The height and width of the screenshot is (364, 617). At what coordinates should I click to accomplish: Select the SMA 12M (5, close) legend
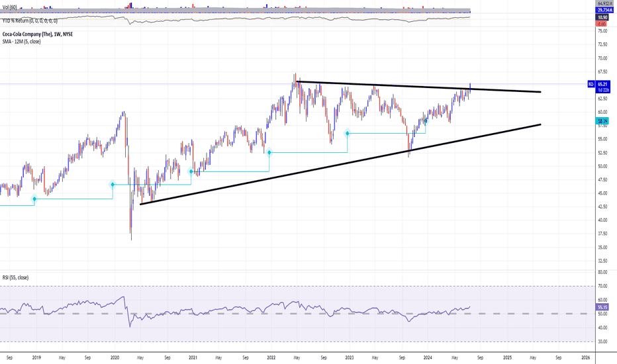pos(22,41)
